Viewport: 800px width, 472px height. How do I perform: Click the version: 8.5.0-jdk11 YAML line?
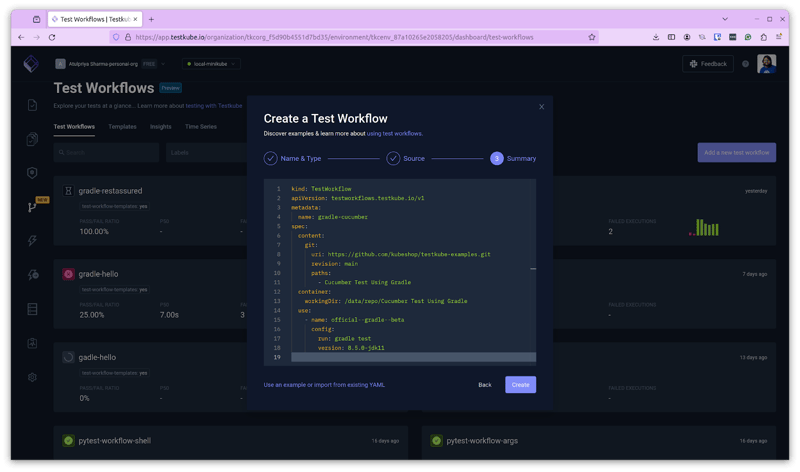pos(351,348)
